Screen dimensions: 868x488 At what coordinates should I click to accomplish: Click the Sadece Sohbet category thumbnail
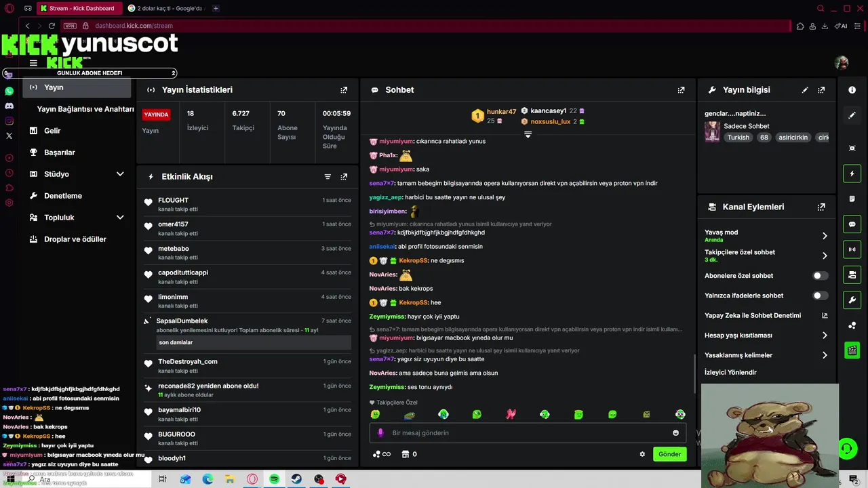point(712,131)
